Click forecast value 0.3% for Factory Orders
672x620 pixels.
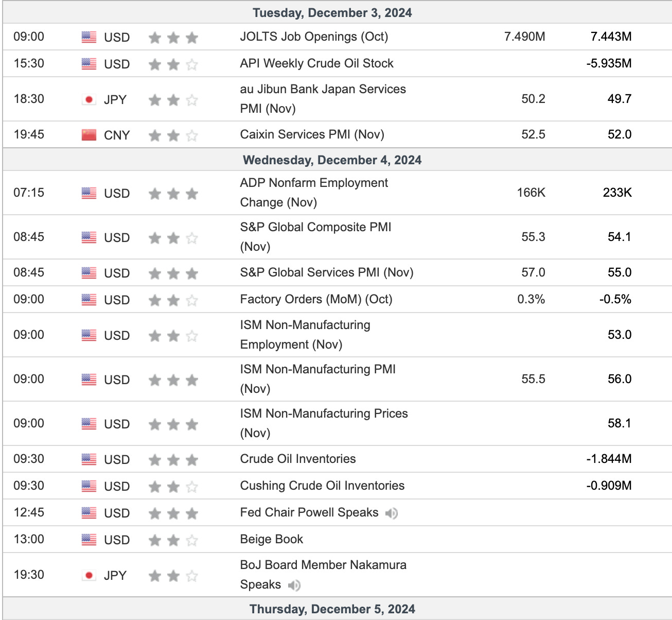[532, 299]
